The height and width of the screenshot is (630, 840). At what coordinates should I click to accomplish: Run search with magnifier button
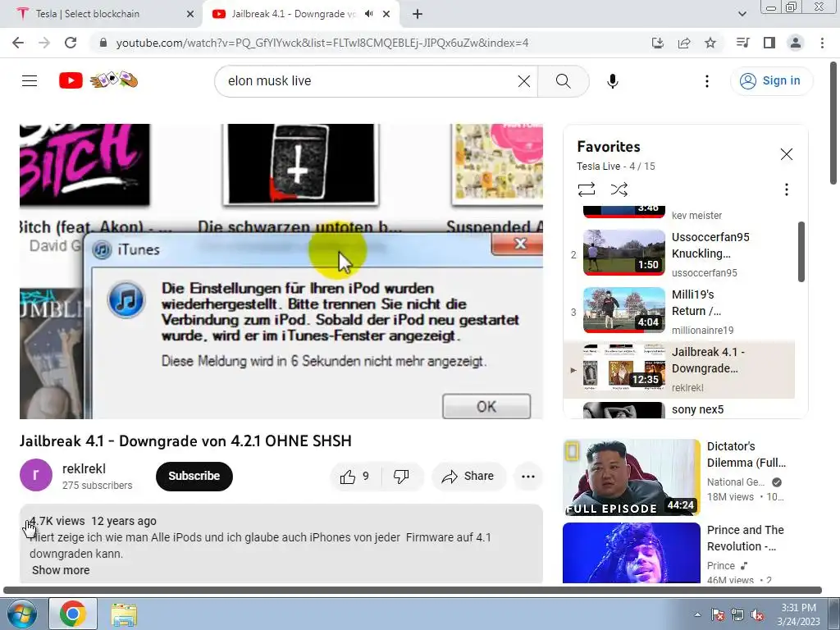[x=563, y=81]
